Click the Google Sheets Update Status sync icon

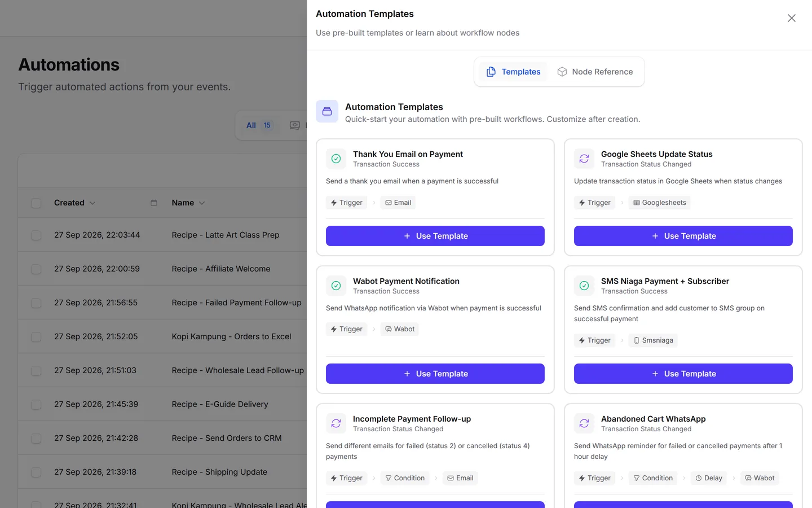click(x=584, y=159)
